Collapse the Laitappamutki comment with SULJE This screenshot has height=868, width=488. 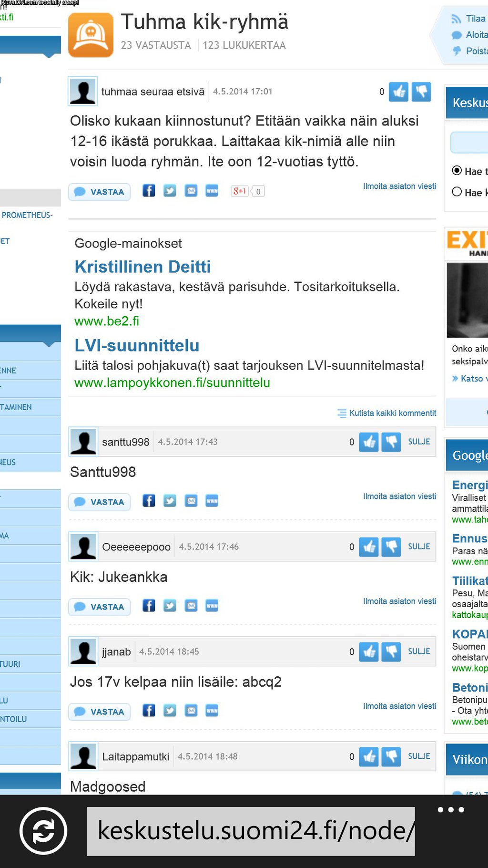click(419, 756)
